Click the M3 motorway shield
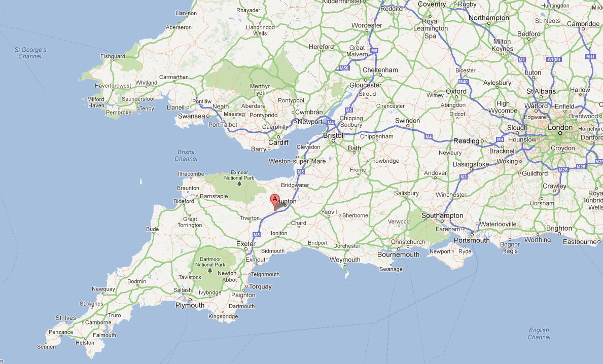Screen dimensions: 603x364 click(x=464, y=177)
